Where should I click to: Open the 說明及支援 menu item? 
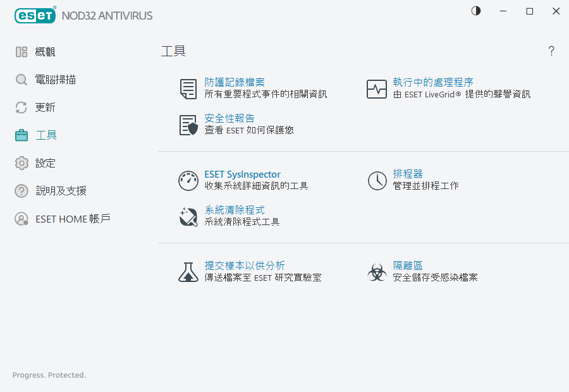click(x=61, y=191)
